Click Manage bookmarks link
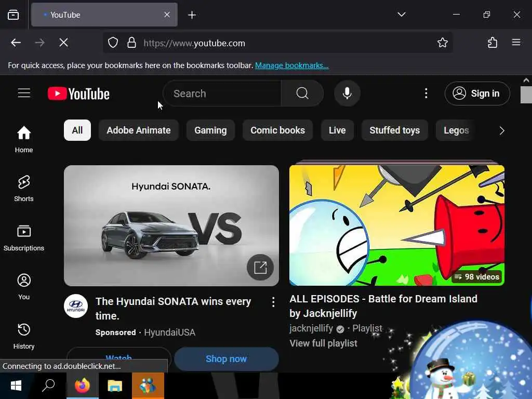The image size is (532, 399). tap(292, 65)
